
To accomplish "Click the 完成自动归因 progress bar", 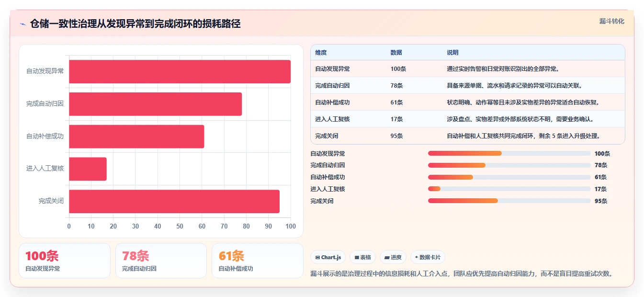I will point(509,165).
